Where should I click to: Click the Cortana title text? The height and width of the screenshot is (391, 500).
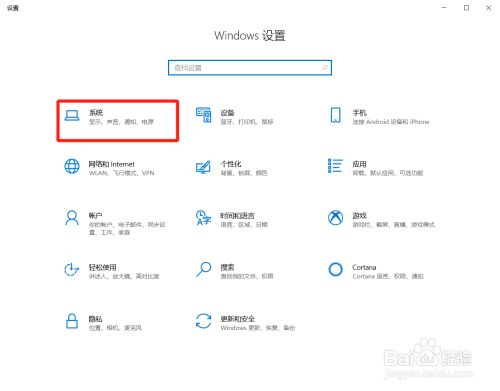click(x=364, y=267)
